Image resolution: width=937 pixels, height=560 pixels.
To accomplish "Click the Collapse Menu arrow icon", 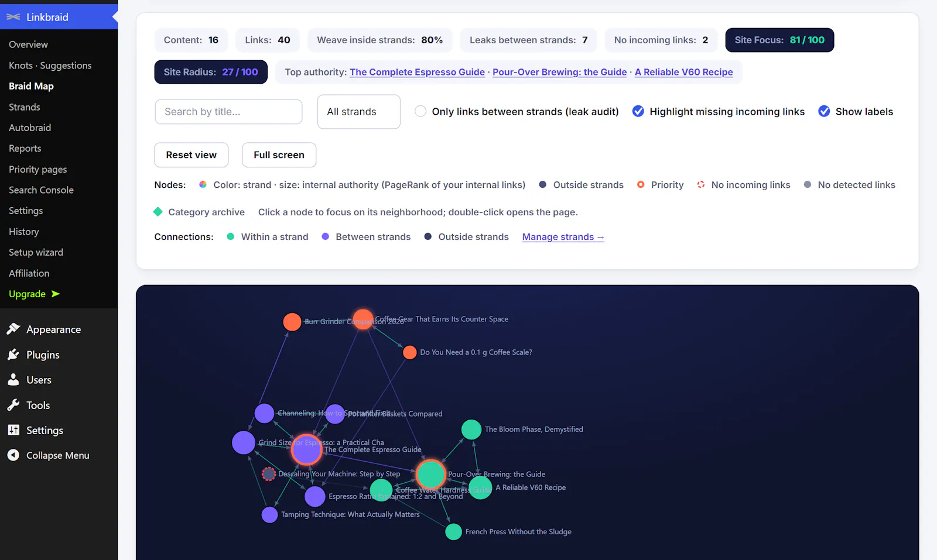I will click(13, 455).
